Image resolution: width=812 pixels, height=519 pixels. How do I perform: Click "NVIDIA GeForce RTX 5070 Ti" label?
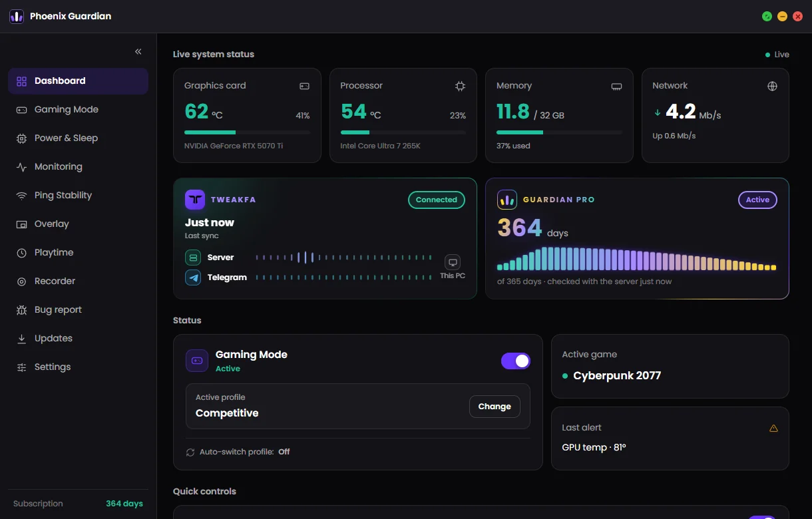[x=234, y=146]
